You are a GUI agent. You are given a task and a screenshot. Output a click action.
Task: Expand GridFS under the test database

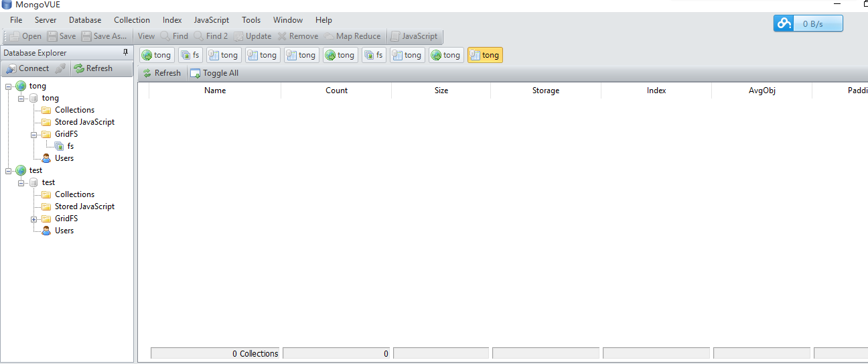34,219
